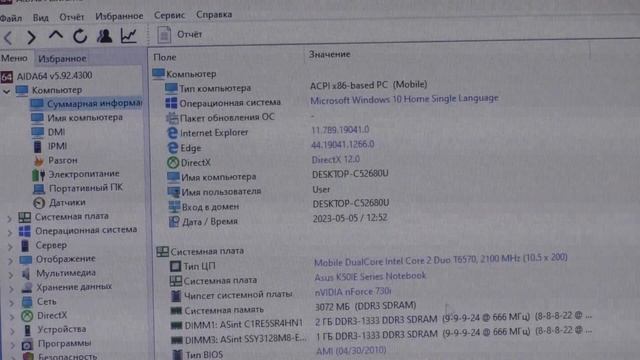Expand the Хранение данных tree node
The image size is (640, 360).
[11, 289]
